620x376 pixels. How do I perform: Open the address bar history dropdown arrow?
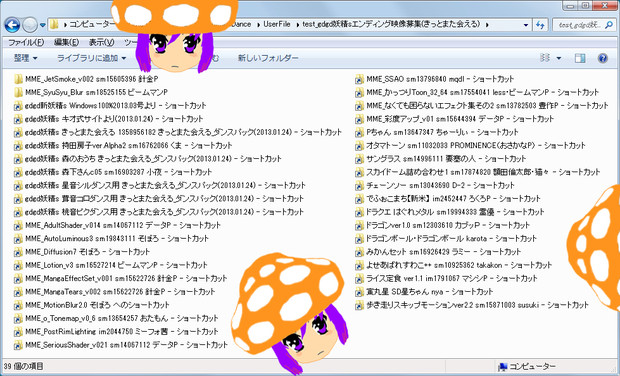[x=525, y=25]
